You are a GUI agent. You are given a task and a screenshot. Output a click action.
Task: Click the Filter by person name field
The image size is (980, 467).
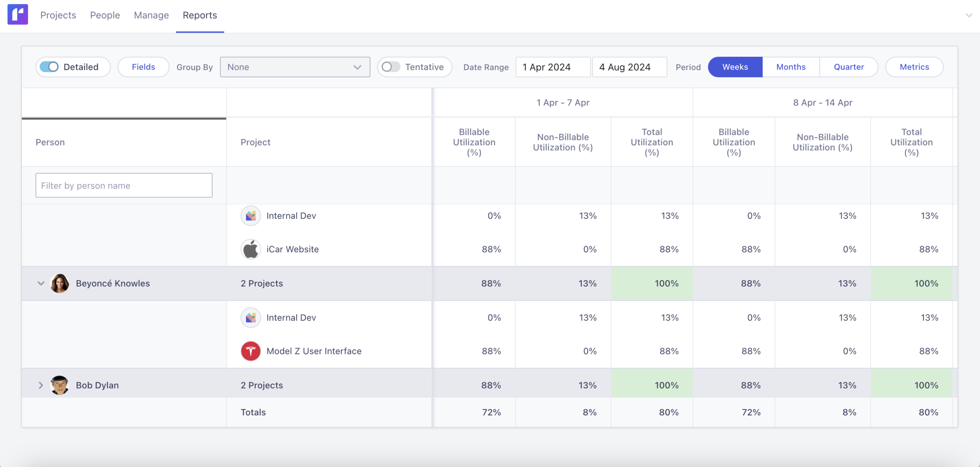(124, 185)
